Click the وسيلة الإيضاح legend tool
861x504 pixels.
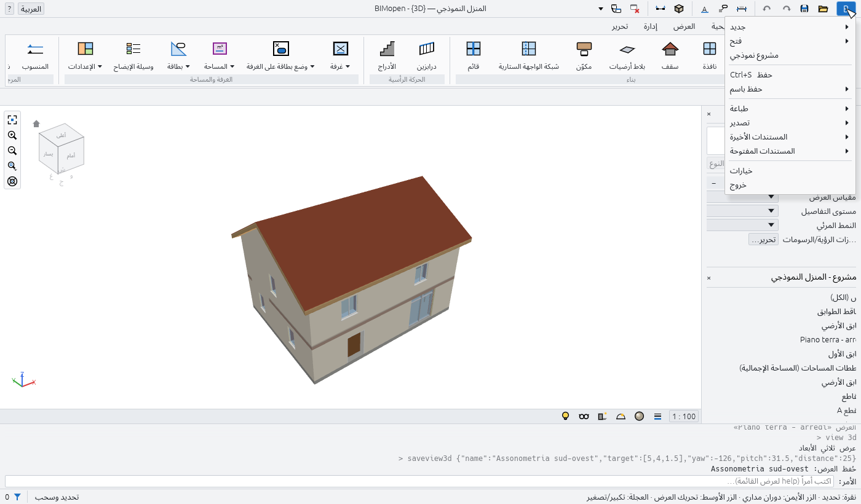click(133, 55)
